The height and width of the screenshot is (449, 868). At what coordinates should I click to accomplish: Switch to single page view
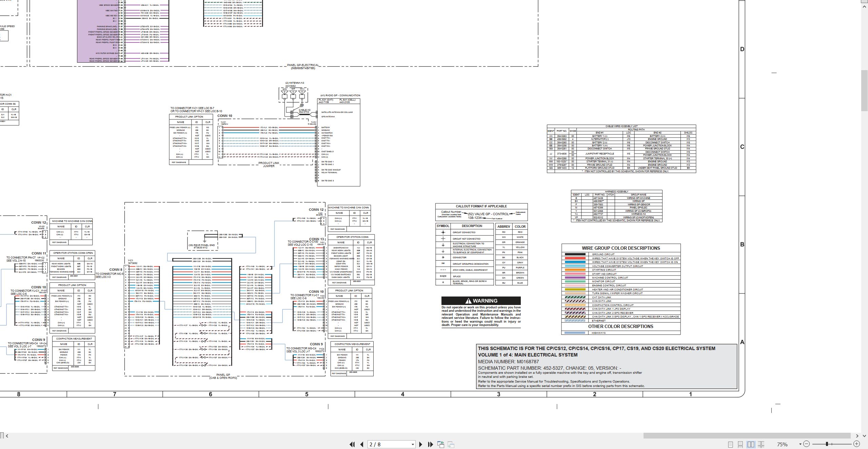(730, 444)
